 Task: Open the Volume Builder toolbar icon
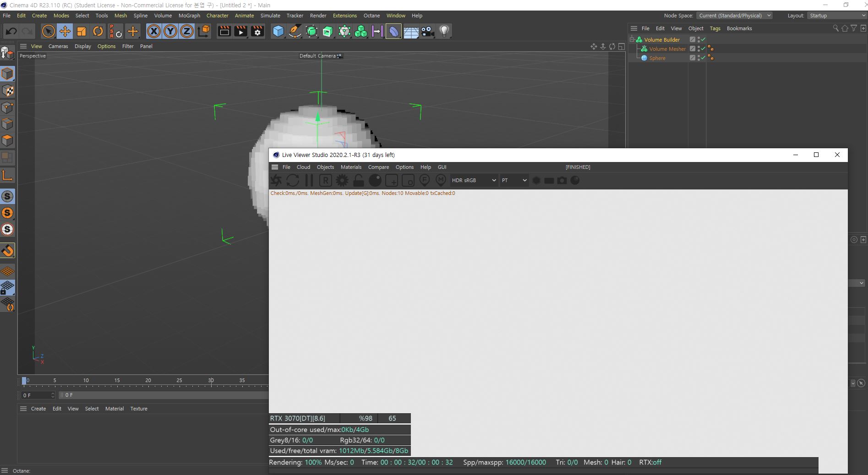(x=361, y=31)
